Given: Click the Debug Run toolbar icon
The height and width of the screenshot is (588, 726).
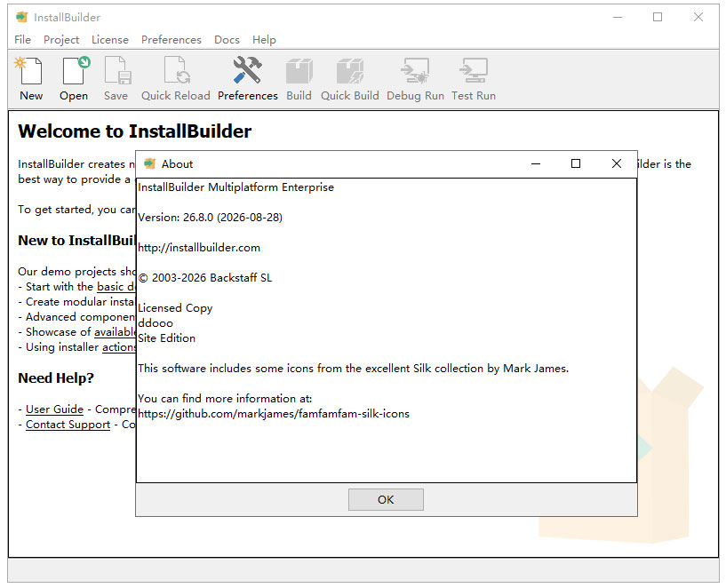Looking at the screenshot, I should 415,71.
